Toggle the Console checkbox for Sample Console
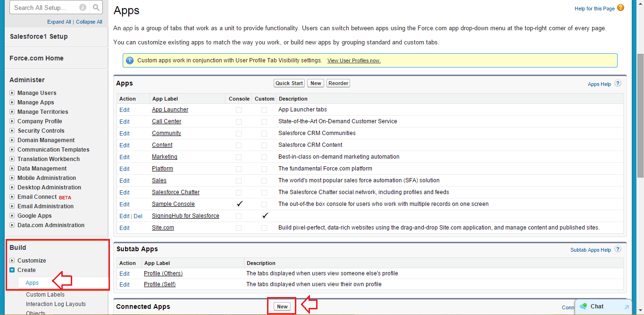 coord(239,204)
